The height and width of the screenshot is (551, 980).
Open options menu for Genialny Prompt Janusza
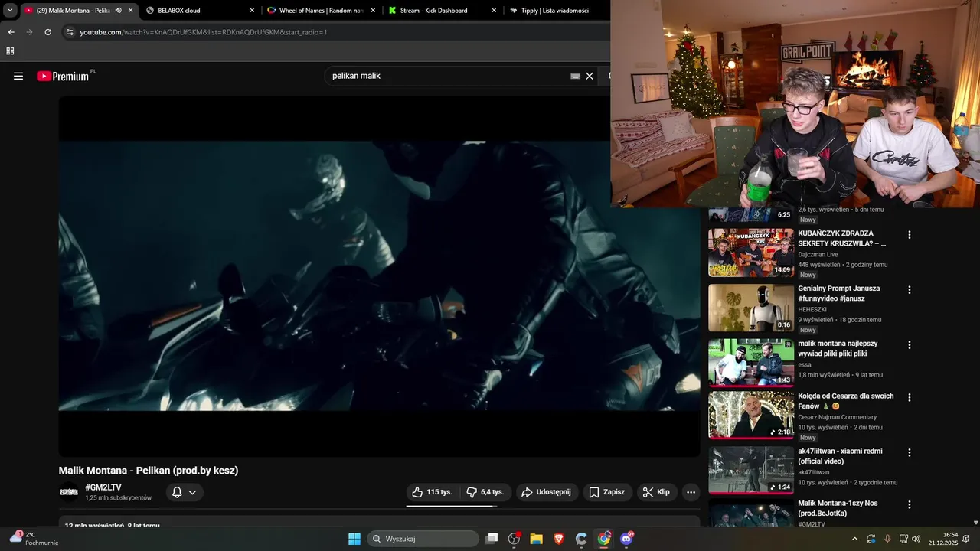(x=910, y=290)
